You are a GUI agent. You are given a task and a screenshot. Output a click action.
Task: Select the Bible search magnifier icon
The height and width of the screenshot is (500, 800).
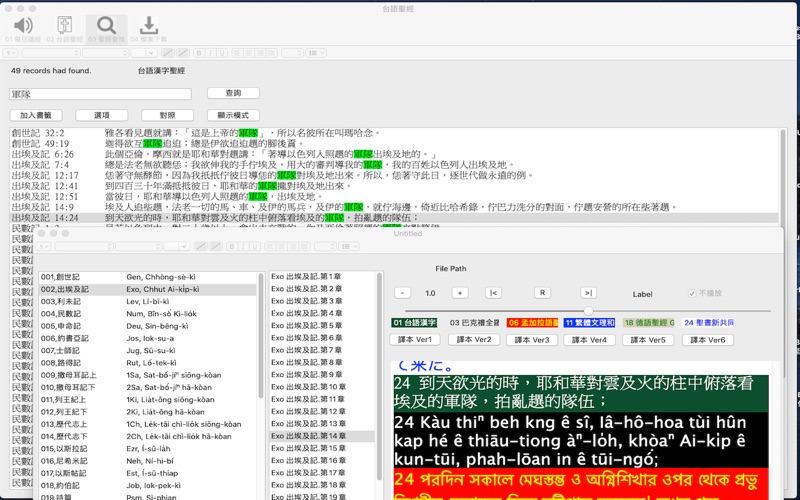[x=105, y=26]
